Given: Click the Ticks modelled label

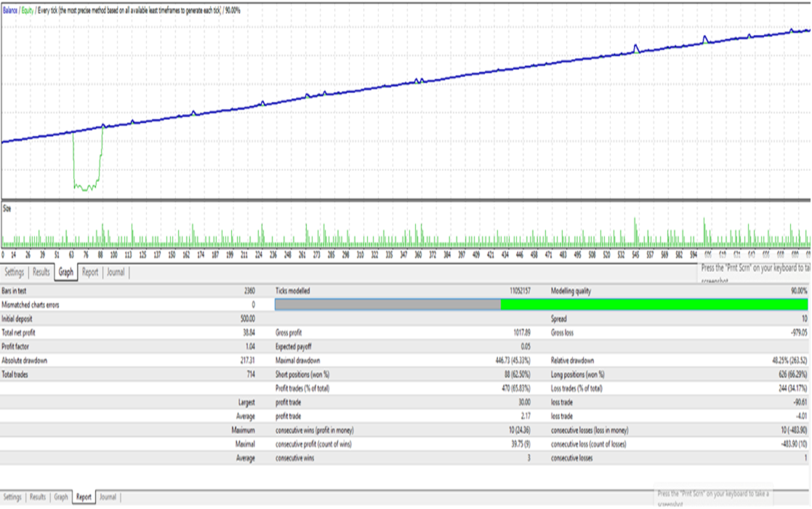Looking at the screenshot, I should tap(293, 291).
